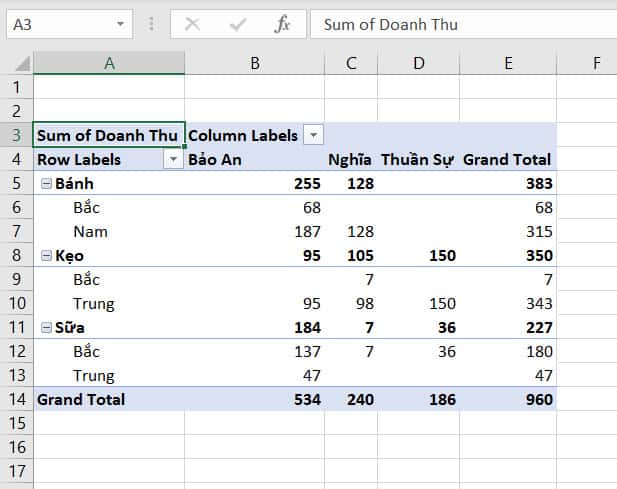This screenshot has height=489, width=617.
Task: Click the Sum of Doanh Thu cell
Action: tap(109, 135)
